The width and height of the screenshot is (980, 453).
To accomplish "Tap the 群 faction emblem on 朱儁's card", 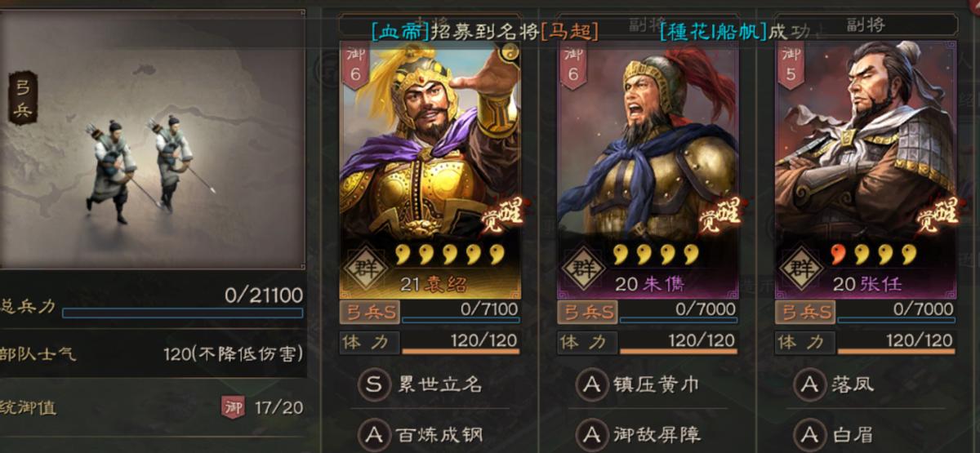I will click(x=582, y=267).
